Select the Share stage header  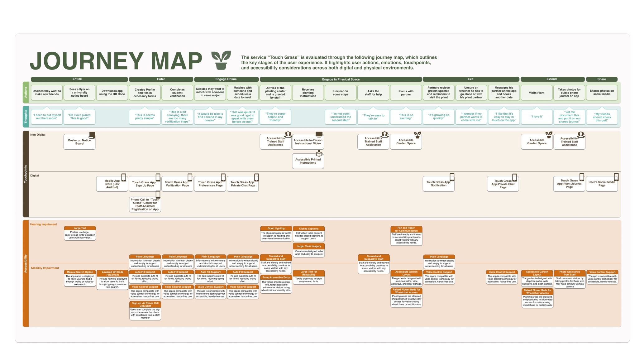[x=601, y=79]
